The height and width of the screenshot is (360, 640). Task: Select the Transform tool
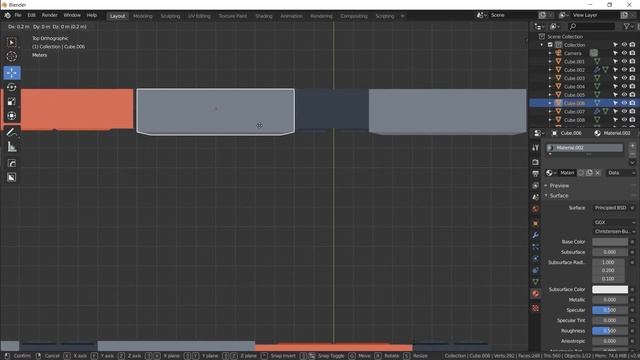(x=11, y=116)
